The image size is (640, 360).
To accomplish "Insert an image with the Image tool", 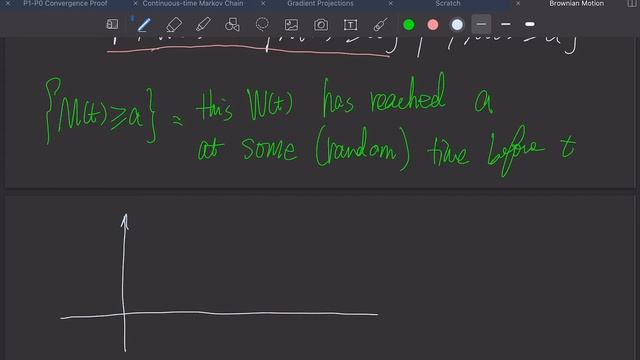I will [x=291, y=24].
